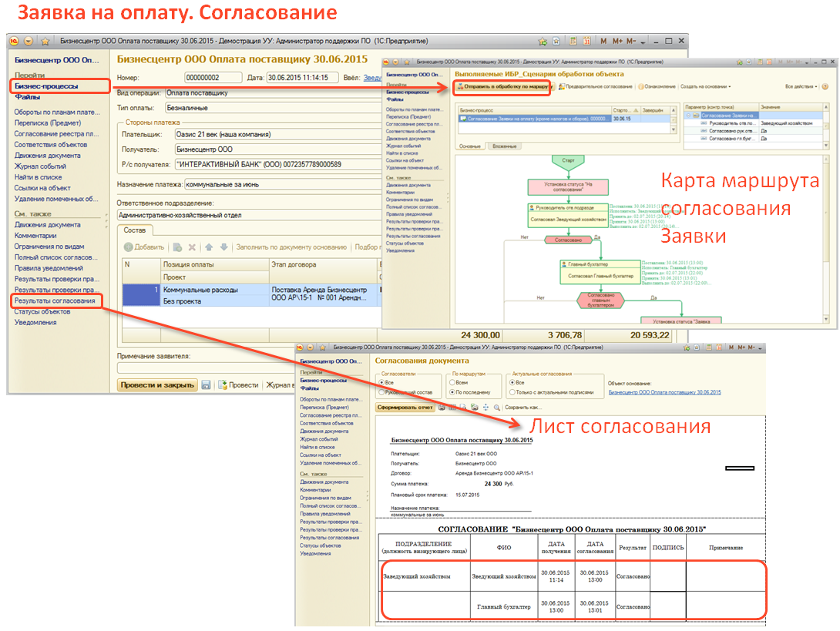Open the calendar icon in top window title bar
The image size is (840, 631).
pyautogui.click(x=585, y=41)
